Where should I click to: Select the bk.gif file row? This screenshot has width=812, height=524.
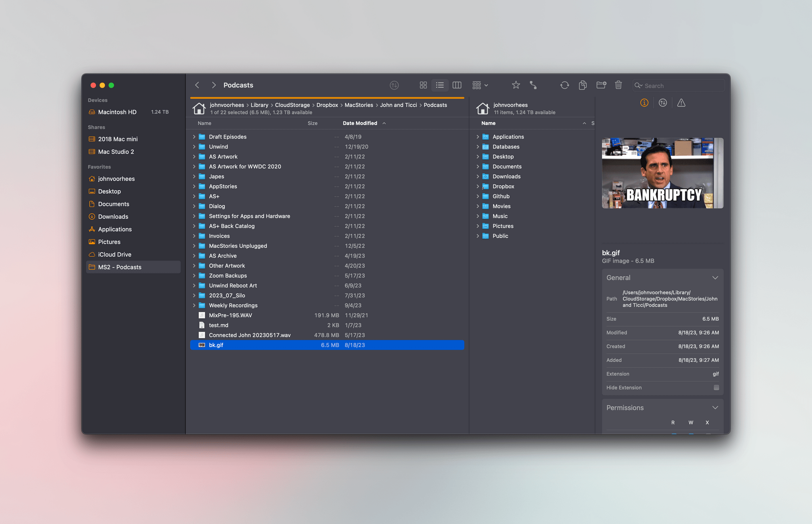click(x=327, y=345)
